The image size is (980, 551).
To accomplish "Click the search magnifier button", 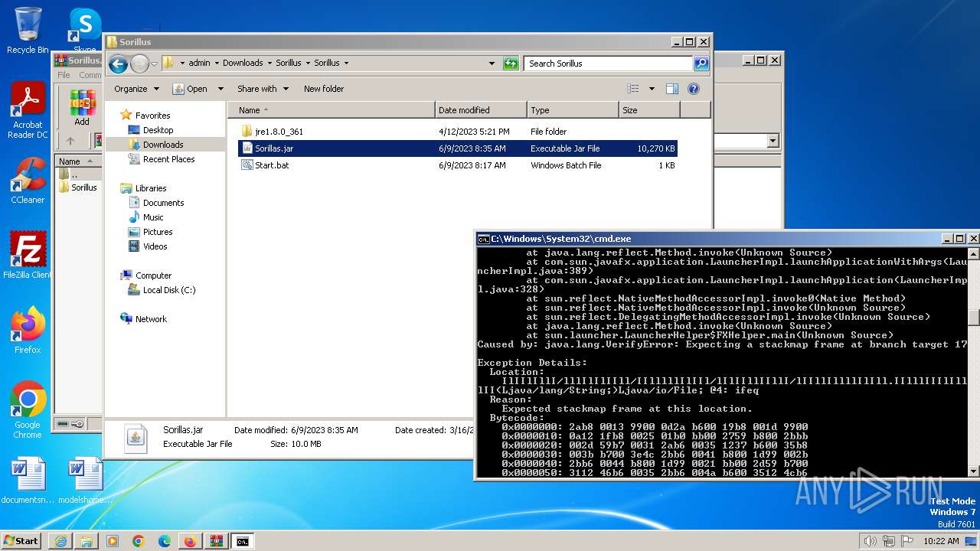I will 701,64.
